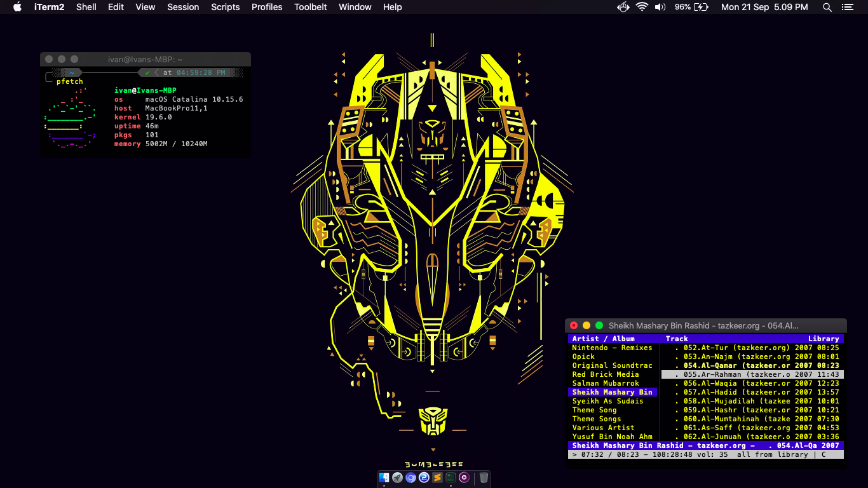Open the Trash in the dock
868x488 pixels.
coord(484,477)
